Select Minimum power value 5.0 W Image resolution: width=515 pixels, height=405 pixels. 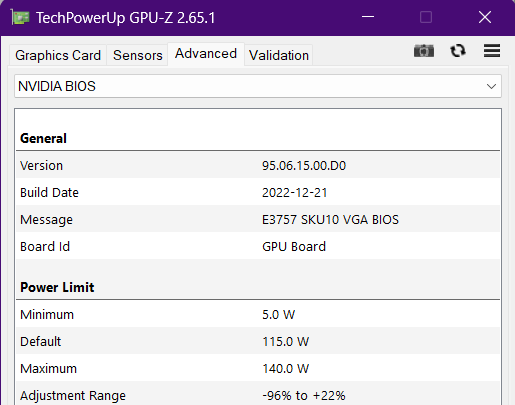(278, 315)
